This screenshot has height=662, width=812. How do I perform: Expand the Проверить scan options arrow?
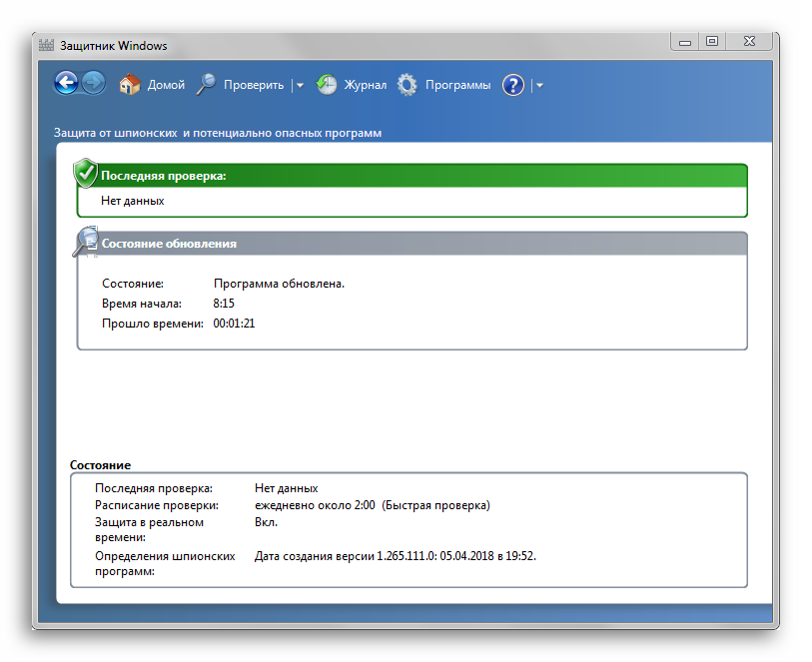point(300,86)
